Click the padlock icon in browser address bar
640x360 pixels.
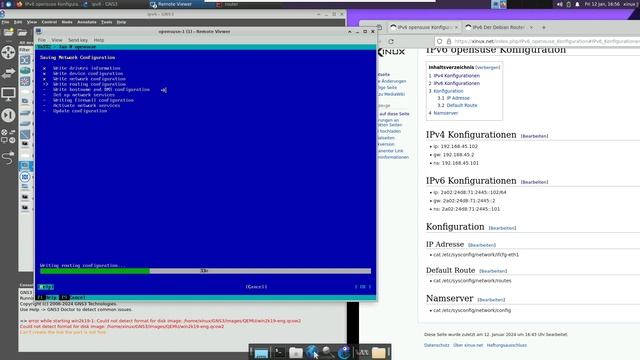pyautogui.click(x=449, y=41)
